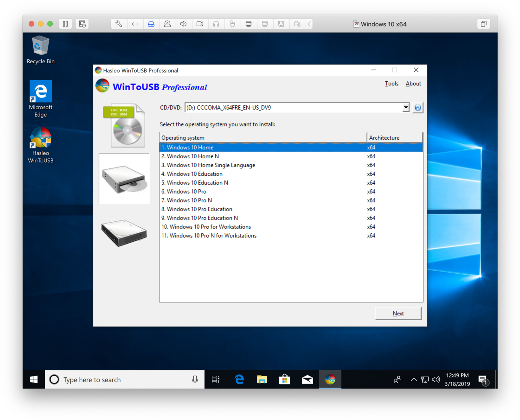The height and width of the screenshot is (420, 520).
Task: Open the Recycle Bin desktop icon
Action: point(41,50)
